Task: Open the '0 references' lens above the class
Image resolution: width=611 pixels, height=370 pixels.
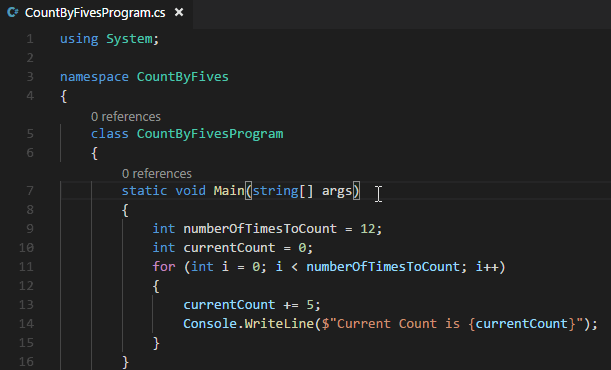Action: tap(125, 116)
